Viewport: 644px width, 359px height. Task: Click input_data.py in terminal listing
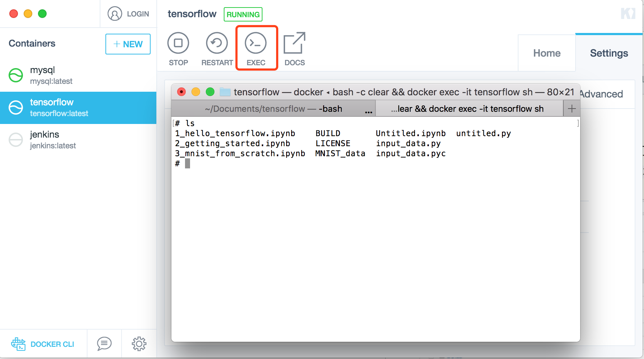click(x=408, y=143)
